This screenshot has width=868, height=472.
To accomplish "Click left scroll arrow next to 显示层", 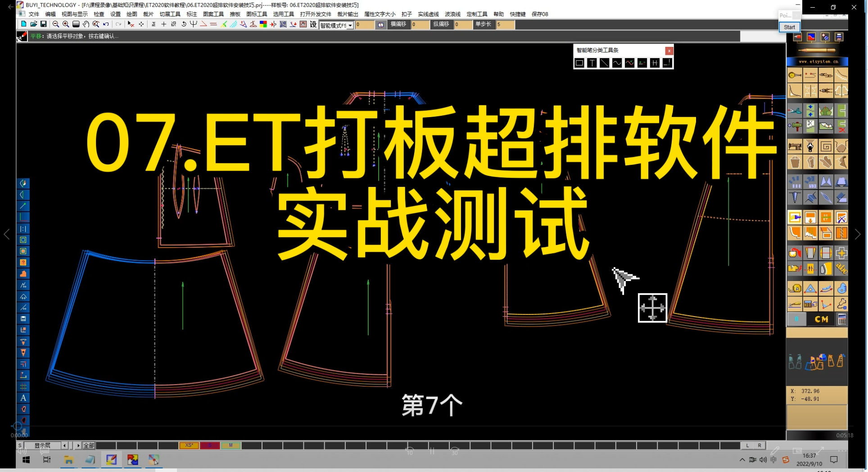I will pos(64,445).
